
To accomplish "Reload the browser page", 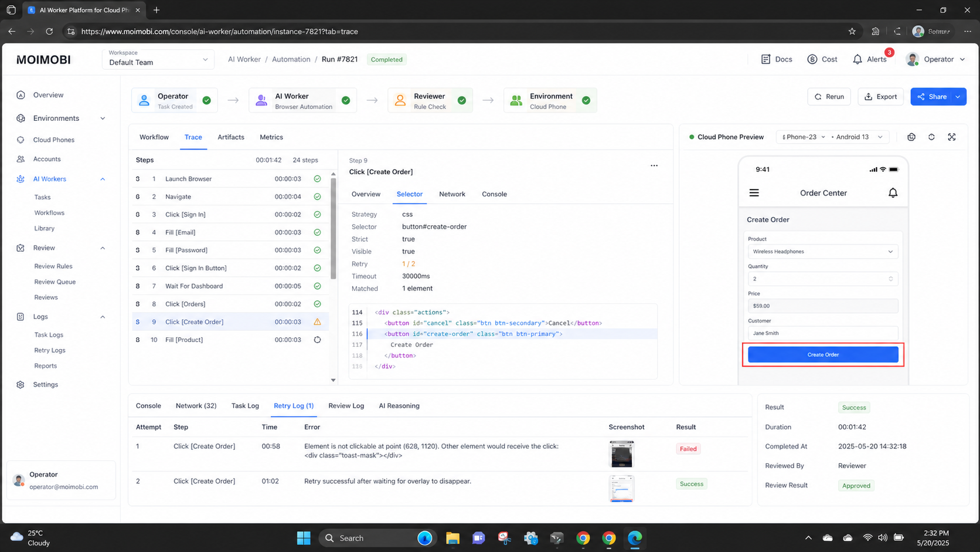I will pyautogui.click(x=49, y=32).
